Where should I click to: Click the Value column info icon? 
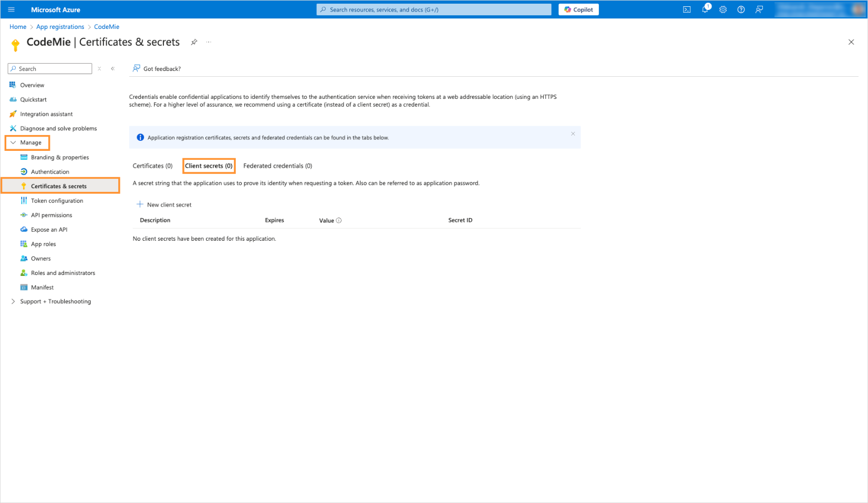click(339, 220)
